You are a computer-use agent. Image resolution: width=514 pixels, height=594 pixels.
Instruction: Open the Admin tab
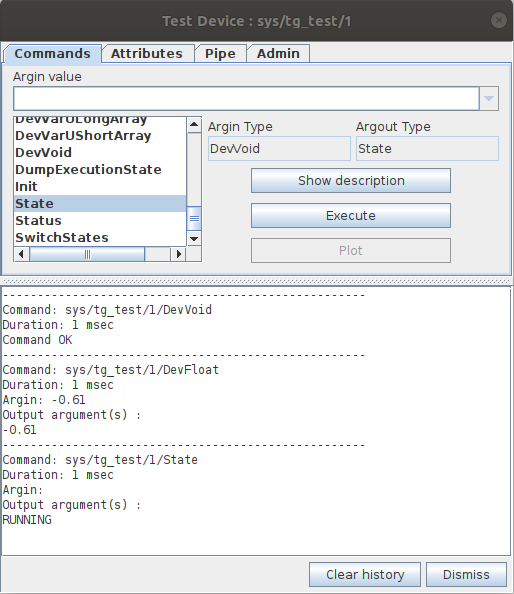coord(278,53)
